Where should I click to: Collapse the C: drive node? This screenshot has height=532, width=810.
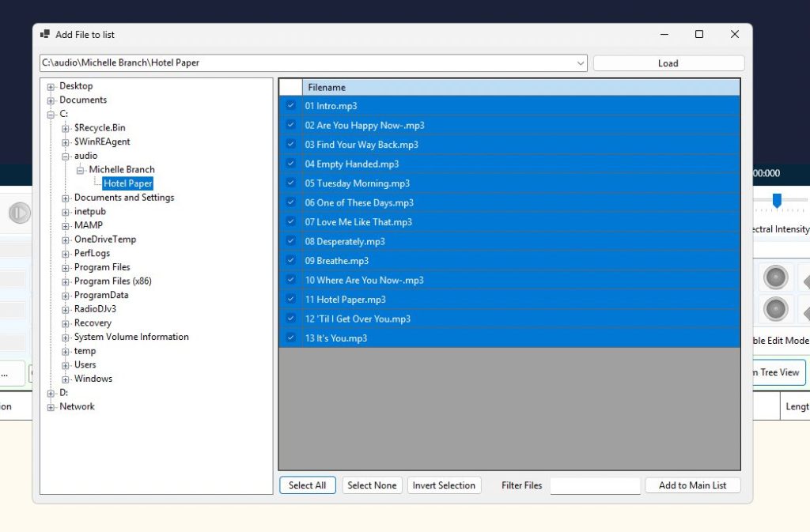[x=51, y=115]
